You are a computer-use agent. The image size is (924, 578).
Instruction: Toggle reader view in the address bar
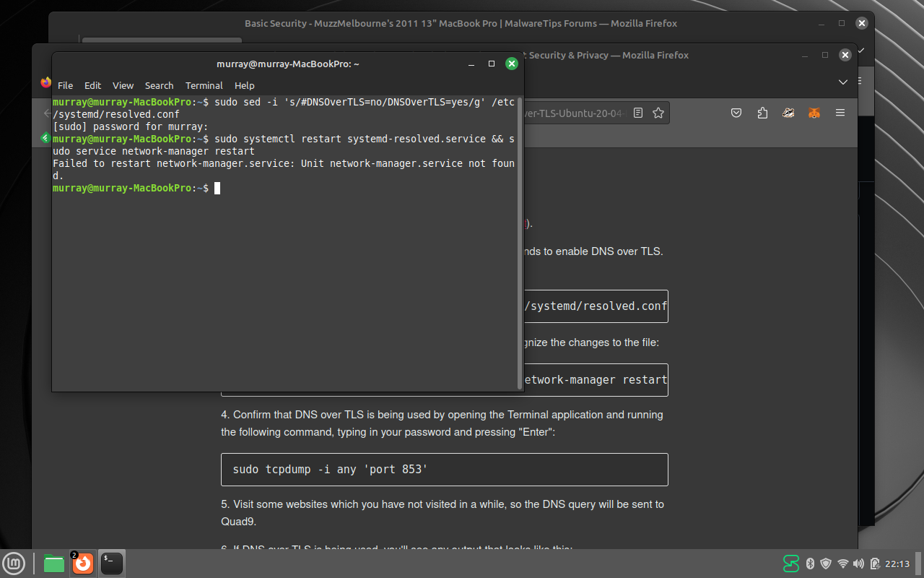click(x=638, y=113)
